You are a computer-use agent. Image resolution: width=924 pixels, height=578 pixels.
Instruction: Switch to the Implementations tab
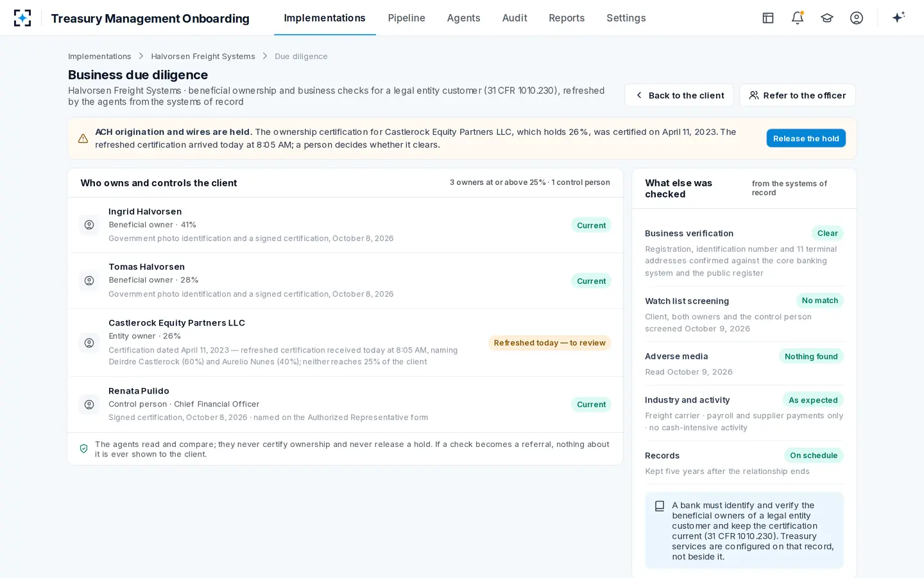coord(325,18)
